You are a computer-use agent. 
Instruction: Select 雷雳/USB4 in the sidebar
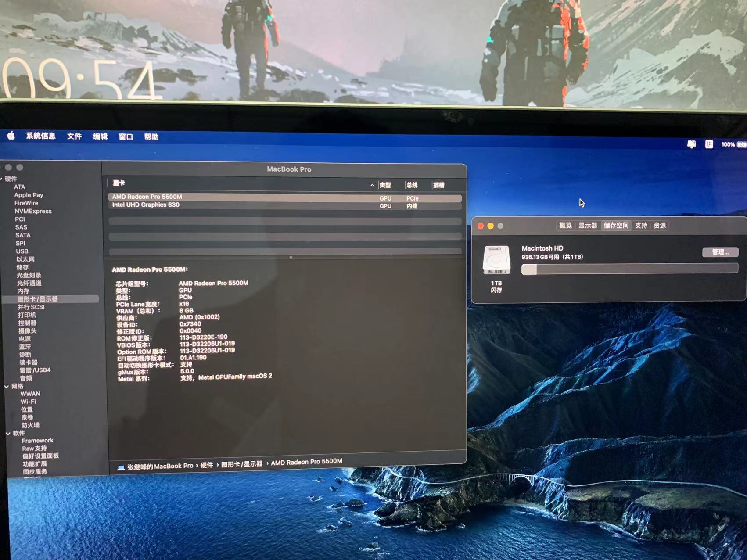click(x=35, y=370)
